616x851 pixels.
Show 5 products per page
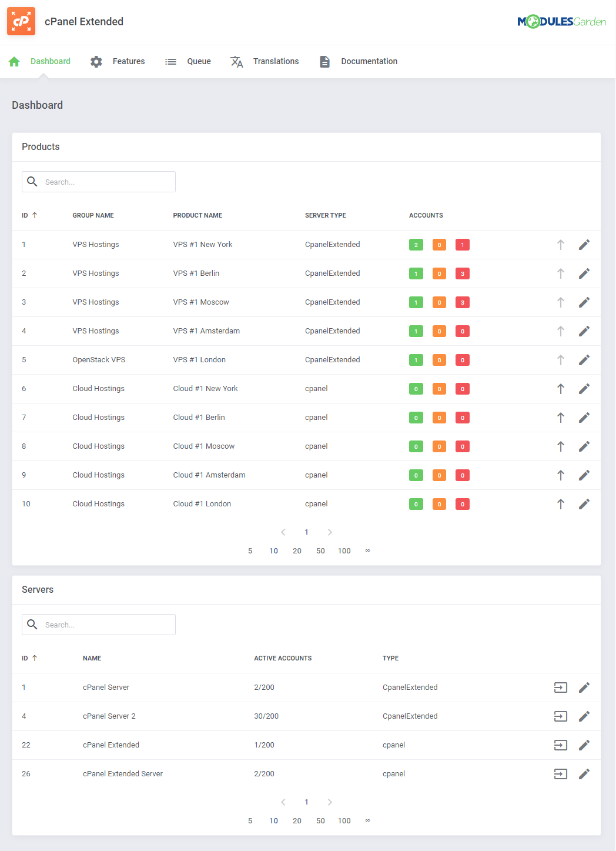tap(250, 551)
